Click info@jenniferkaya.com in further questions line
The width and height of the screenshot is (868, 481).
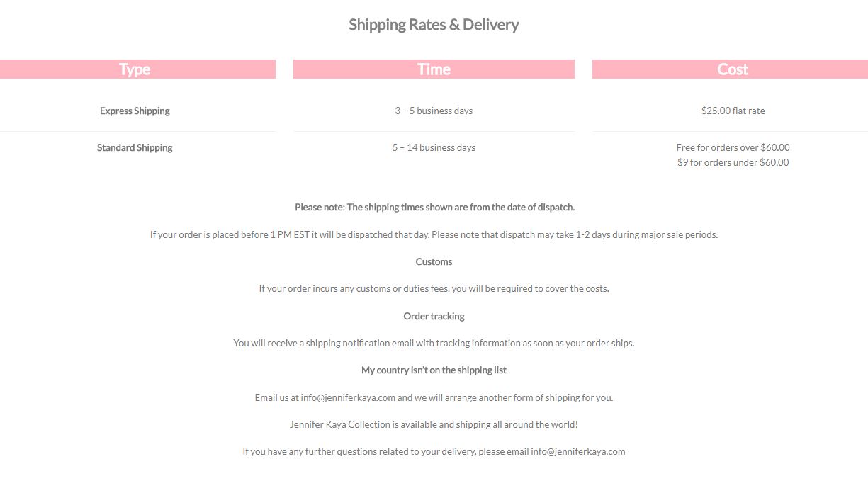click(x=578, y=451)
